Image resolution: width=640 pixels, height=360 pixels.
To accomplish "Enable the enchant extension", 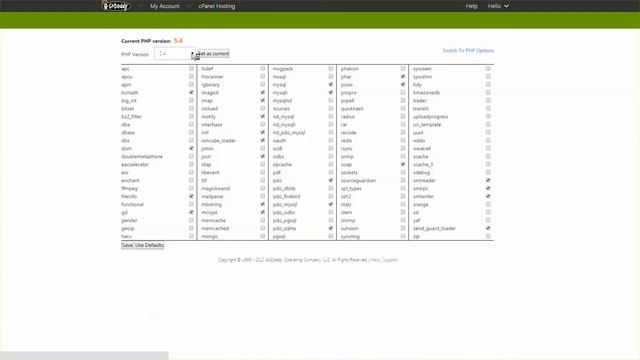I will pos(191,180).
